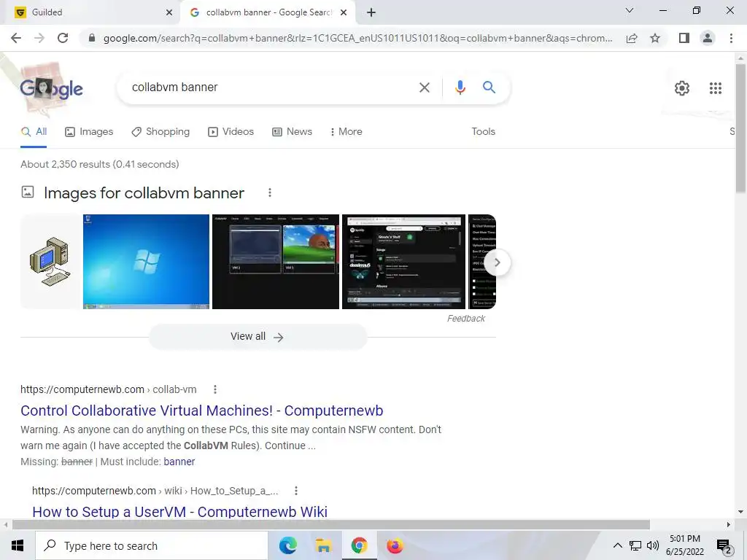Open File Explorer from taskbar

[x=323, y=545]
